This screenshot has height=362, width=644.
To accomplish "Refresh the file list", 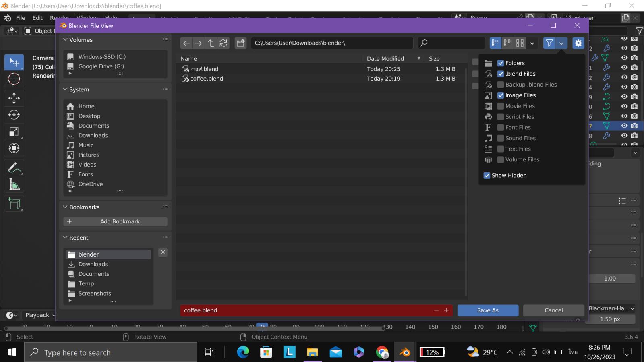I will point(223,43).
